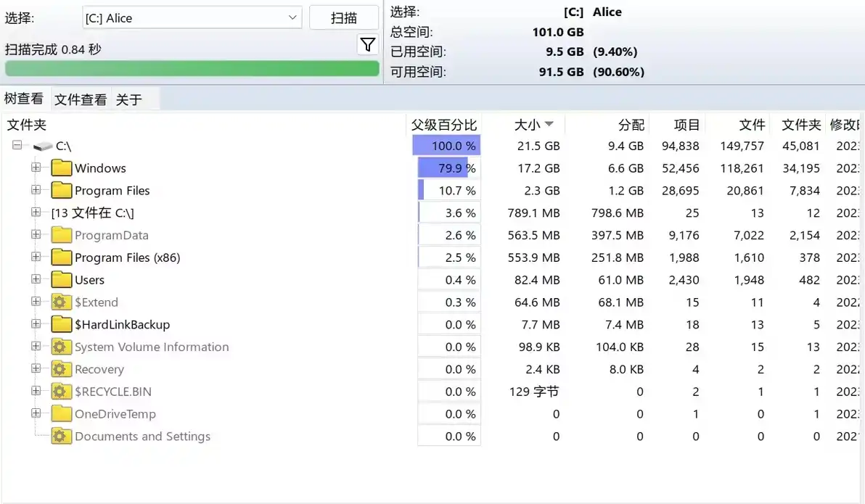The image size is (865, 504).
Task: Click the $RECYCLE.BIN gear folder icon
Action: (x=62, y=392)
